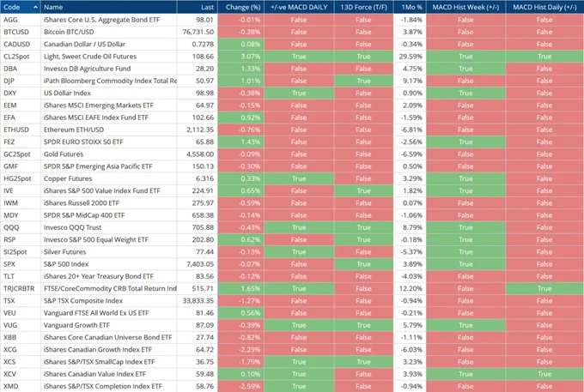Click Silver Futures name cell
Viewport: 584px width, 392px height.
pos(109,252)
